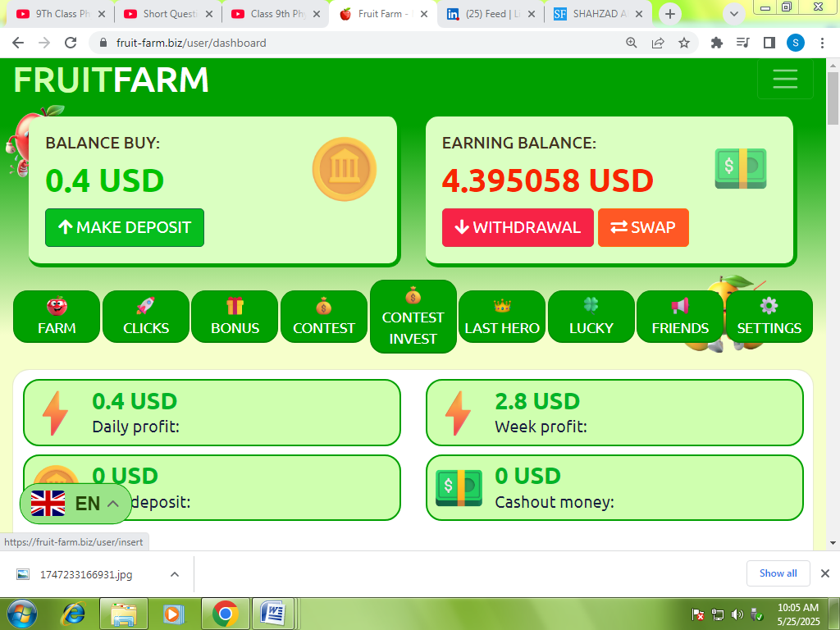Open the hamburger navigation menu
The image size is (840, 630).
tap(785, 80)
